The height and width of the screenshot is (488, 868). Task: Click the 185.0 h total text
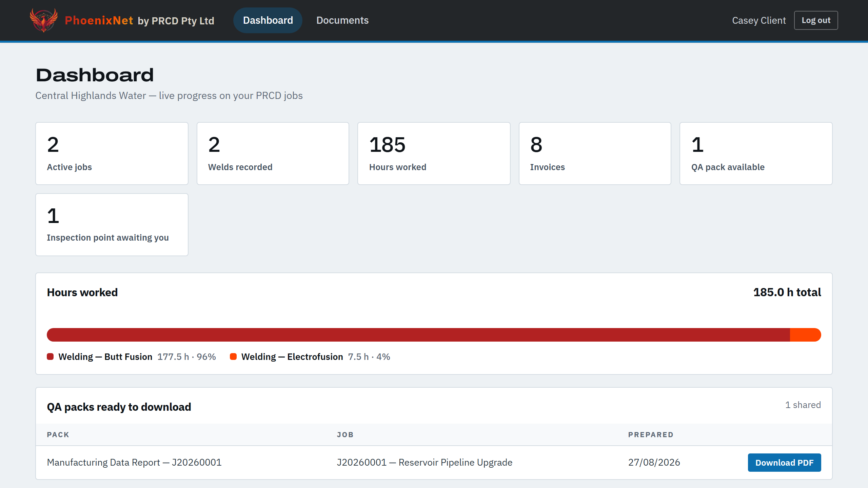787,292
